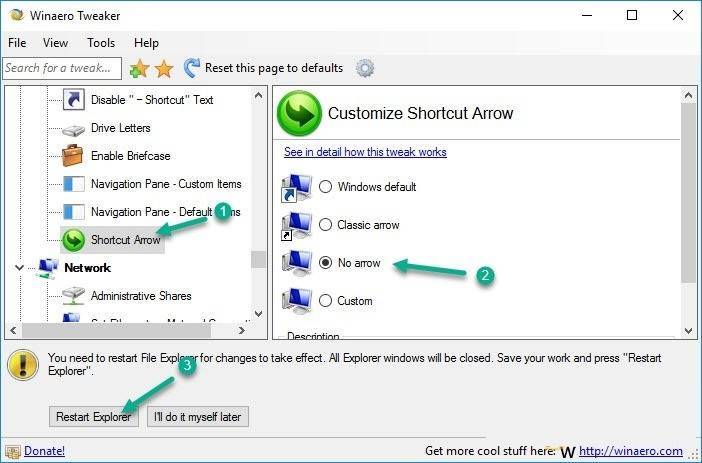Image resolution: width=702 pixels, height=463 pixels.
Task: Open the Tools menu
Action: click(101, 43)
